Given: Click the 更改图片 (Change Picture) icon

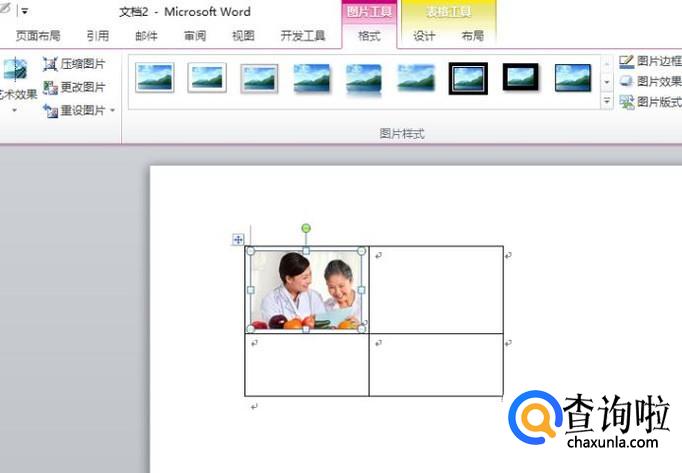Looking at the screenshot, I should click(50, 87).
